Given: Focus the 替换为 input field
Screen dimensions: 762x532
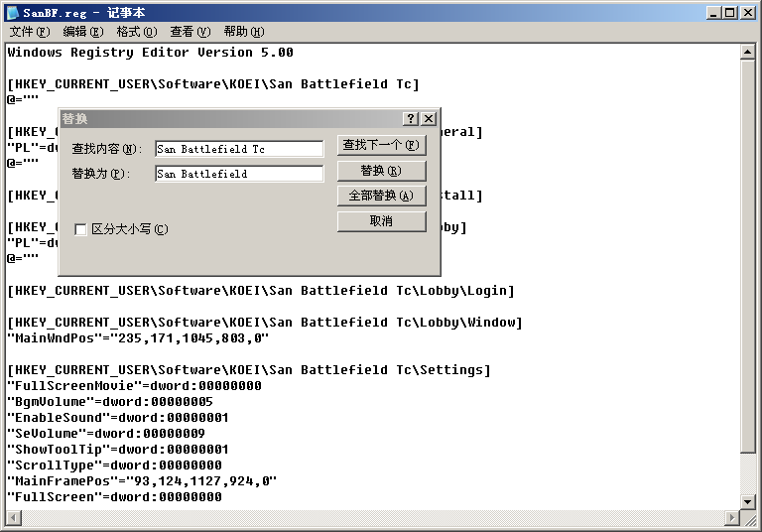Looking at the screenshot, I should coord(239,174).
